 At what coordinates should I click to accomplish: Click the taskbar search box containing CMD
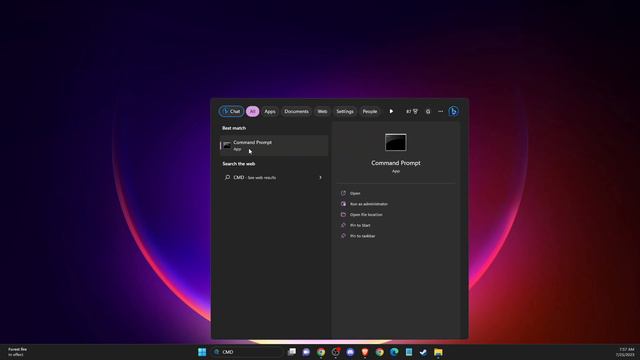click(247, 352)
